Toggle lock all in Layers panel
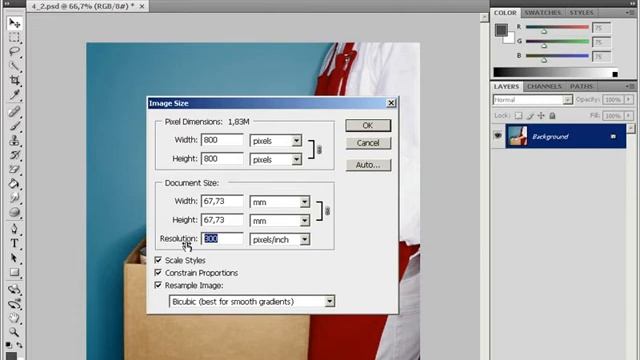Viewport: 640px width, 360px height. [x=552, y=116]
